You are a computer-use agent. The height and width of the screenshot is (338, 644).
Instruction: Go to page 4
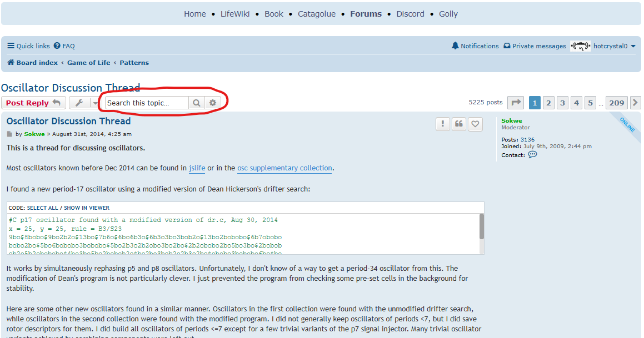click(577, 103)
